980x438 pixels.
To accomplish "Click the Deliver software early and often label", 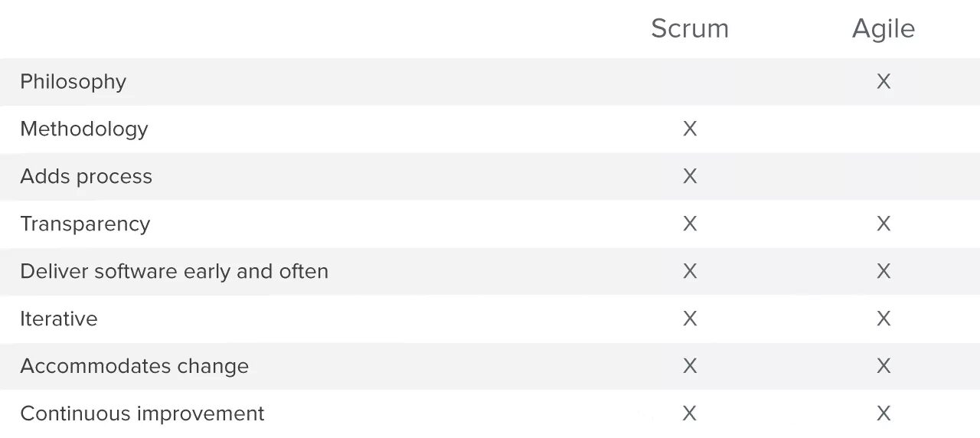I will [x=174, y=271].
